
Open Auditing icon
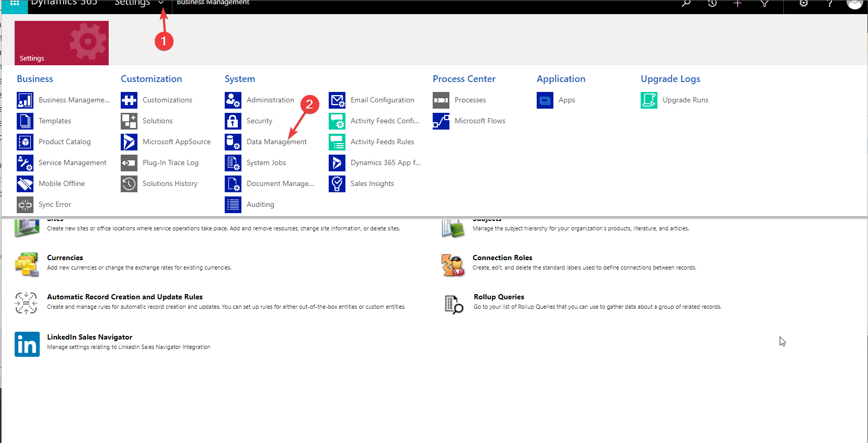pos(233,204)
